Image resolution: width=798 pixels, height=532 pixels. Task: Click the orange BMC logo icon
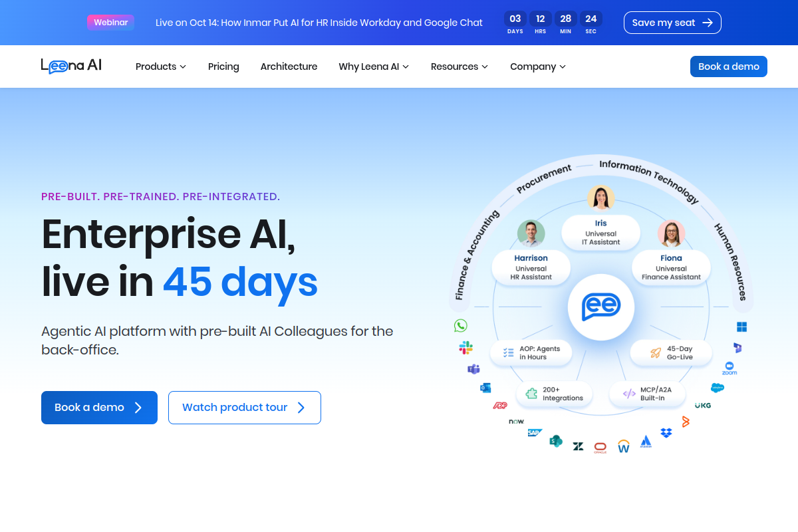(686, 421)
